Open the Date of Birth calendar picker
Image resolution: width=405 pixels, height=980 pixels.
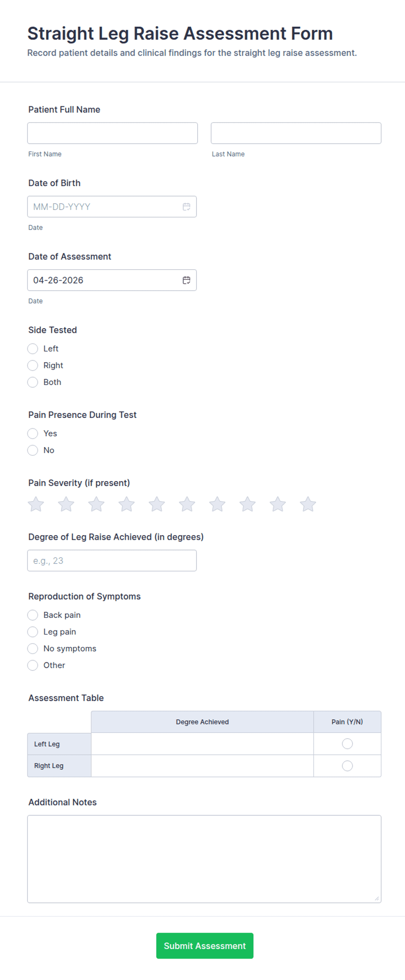point(186,206)
